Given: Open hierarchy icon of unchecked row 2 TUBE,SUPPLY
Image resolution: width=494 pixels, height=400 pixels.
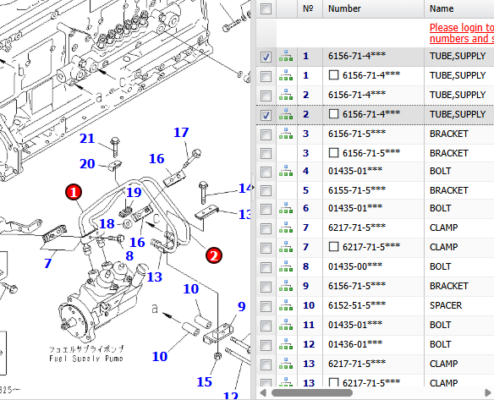Looking at the screenshot, I should 286,95.
